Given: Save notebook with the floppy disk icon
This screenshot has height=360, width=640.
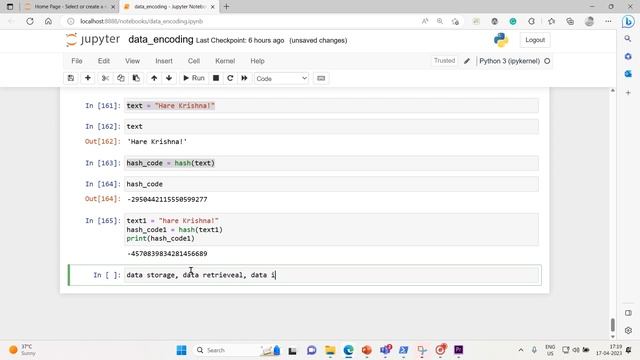Looking at the screenshot, I should [71, 78].
